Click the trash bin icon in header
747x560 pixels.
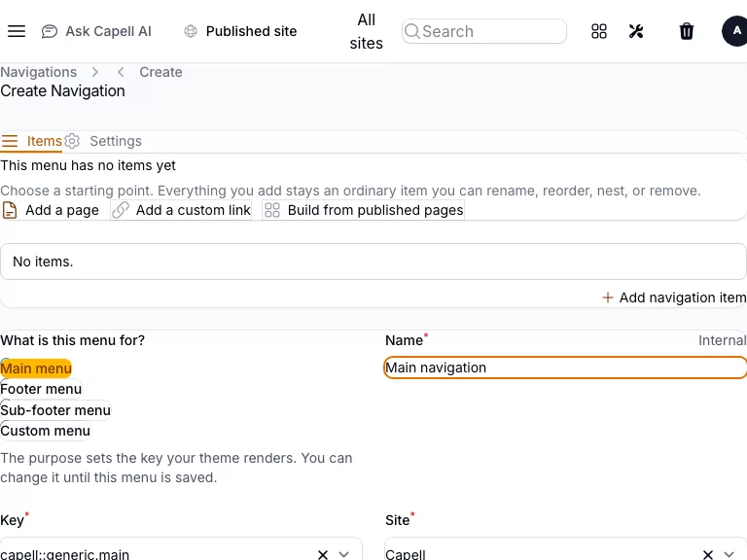point(687,31)
